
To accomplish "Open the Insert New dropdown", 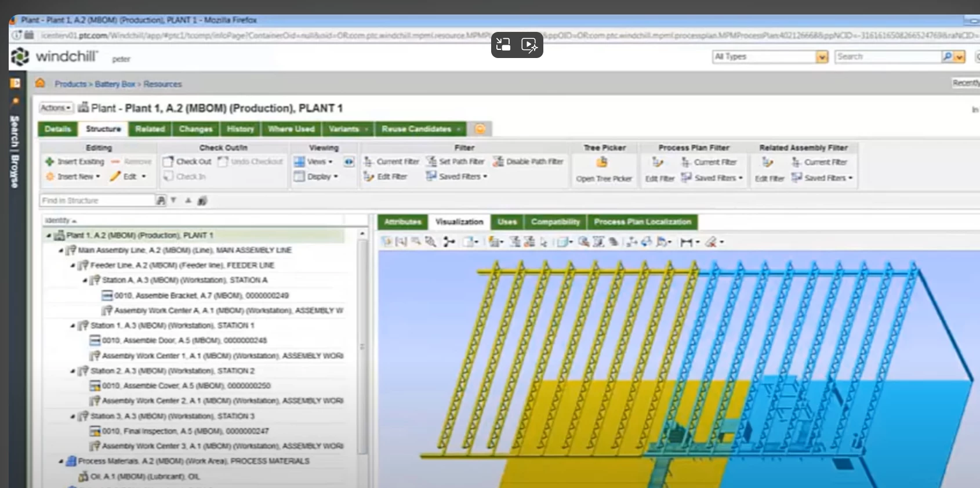I will (x=73, y=176).
